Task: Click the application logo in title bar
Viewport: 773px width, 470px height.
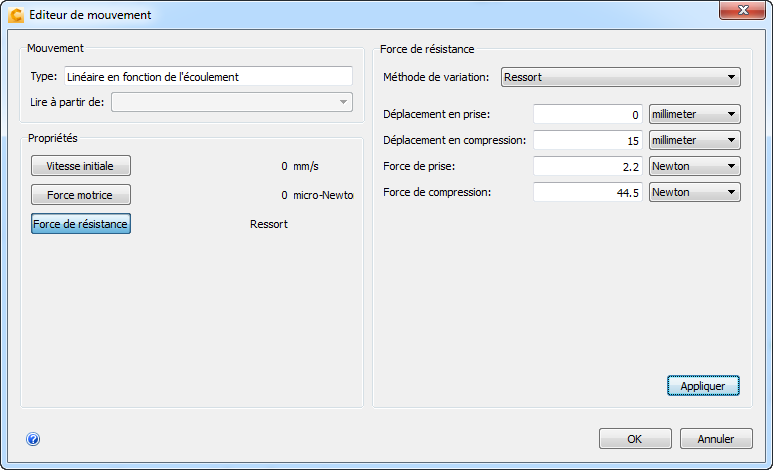Action: pos(16,15)
